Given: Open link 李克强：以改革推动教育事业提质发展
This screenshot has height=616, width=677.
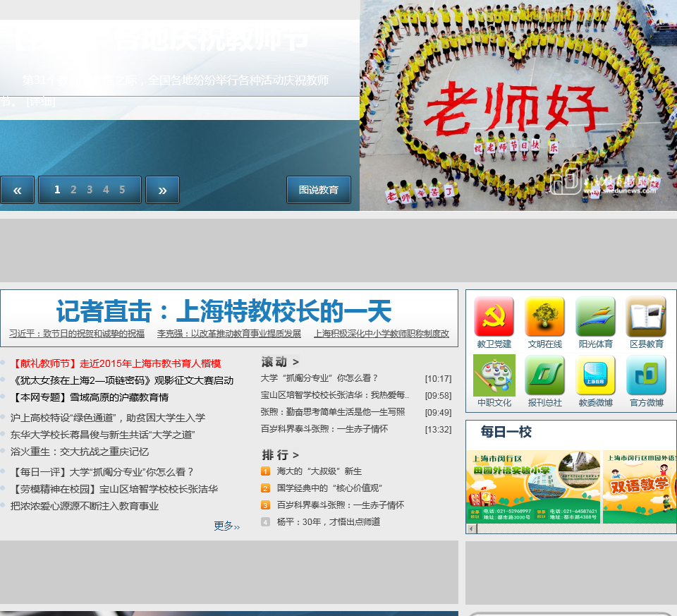Looking at the screenshot, I should (228, 334).
